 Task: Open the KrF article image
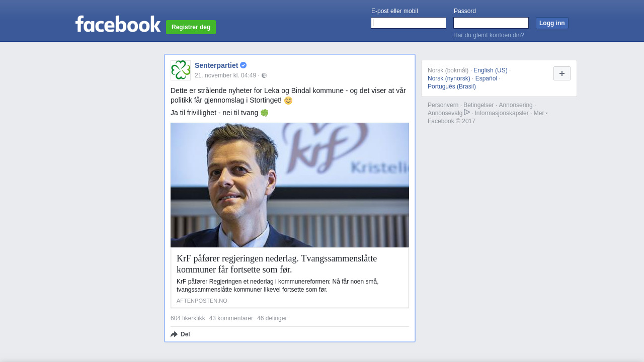(290, 185)
